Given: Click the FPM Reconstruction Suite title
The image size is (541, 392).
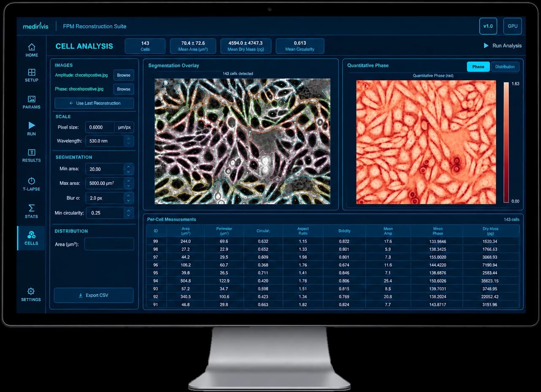Looking at the screenshot, I should click(95, 26).
